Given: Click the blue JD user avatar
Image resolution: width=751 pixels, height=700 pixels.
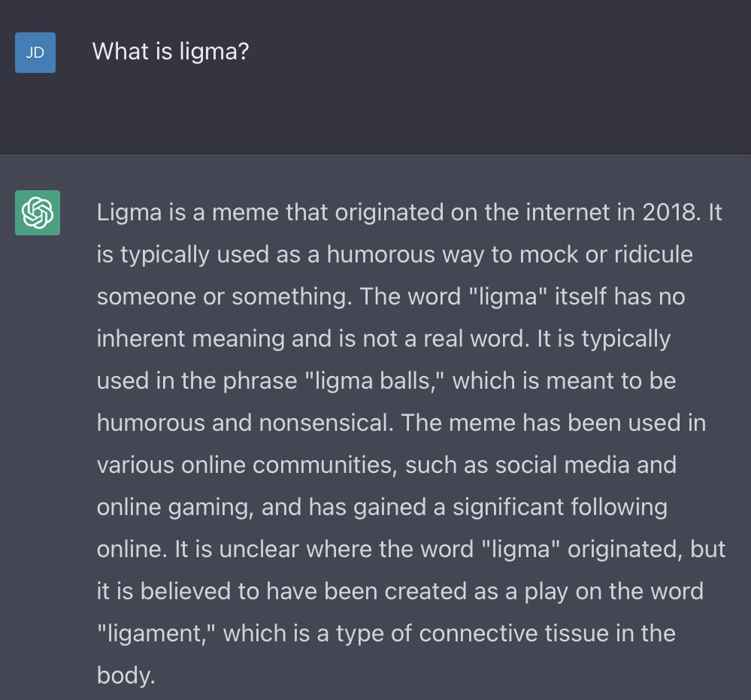Looking at the screenshot, I should coord(35,53).
